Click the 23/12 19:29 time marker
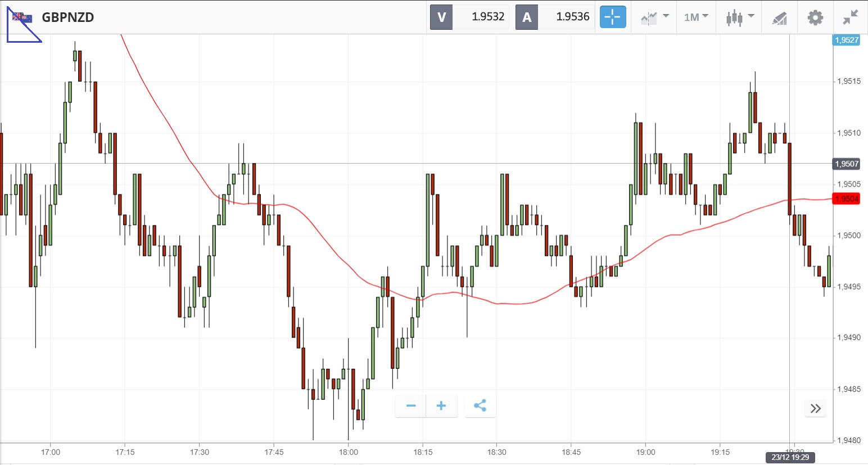Image resolution: width=868 pixels, height=465 pixels. [x=790, y=457]
